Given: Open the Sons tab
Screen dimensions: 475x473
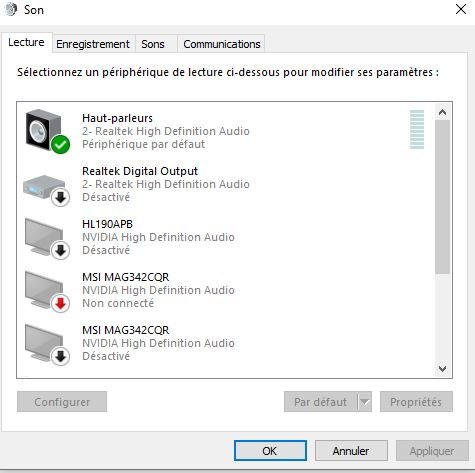Looking at the screenshot, I should click(153, 44).
